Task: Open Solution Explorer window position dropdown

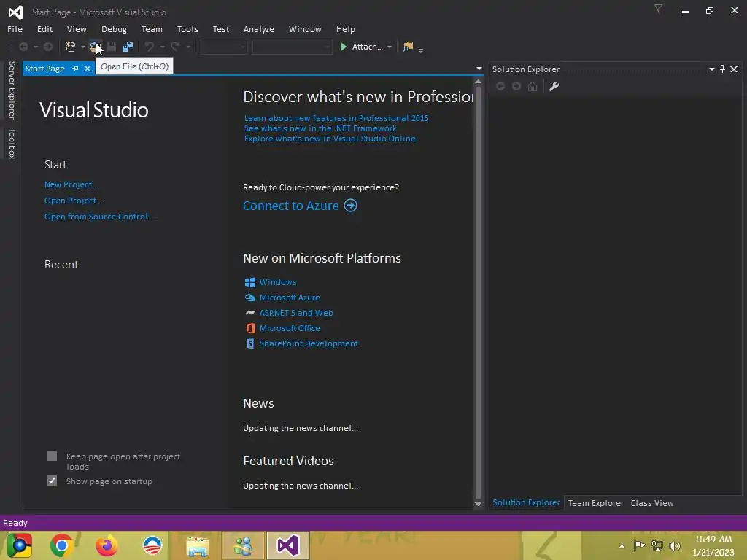Action: point(712,69)
